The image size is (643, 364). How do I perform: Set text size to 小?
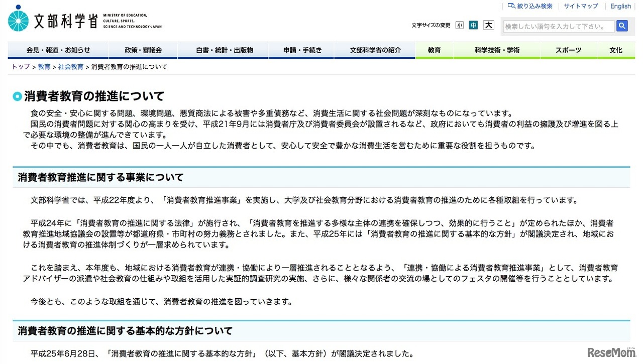[460, 25]
